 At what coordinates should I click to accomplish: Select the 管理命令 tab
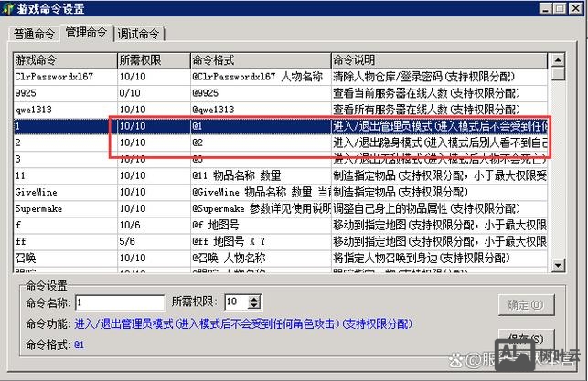(85, 33)
